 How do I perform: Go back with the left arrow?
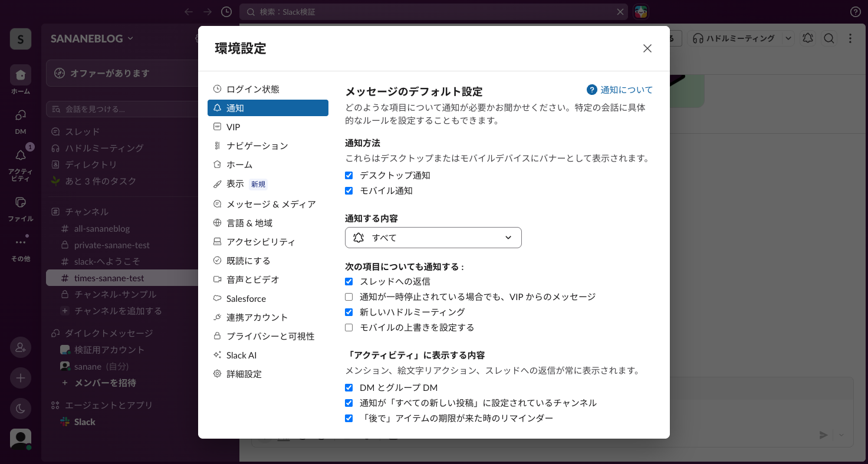(189, 12)
